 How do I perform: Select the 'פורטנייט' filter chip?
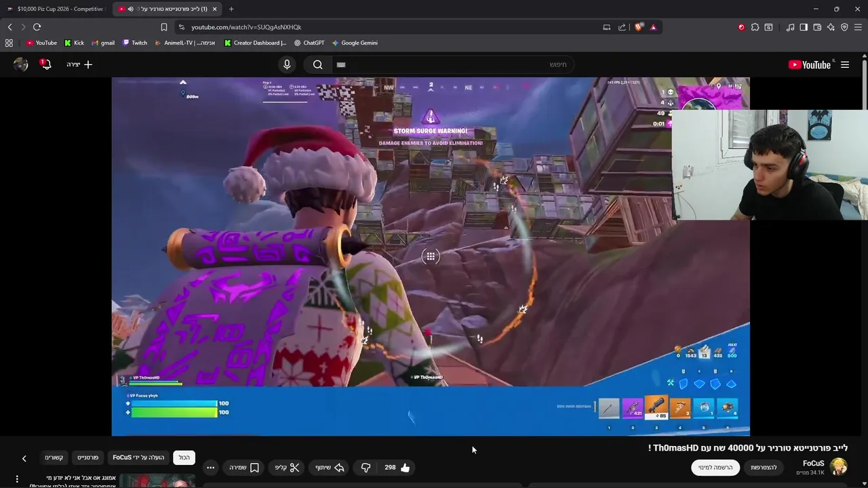click(x=88, y=457)
